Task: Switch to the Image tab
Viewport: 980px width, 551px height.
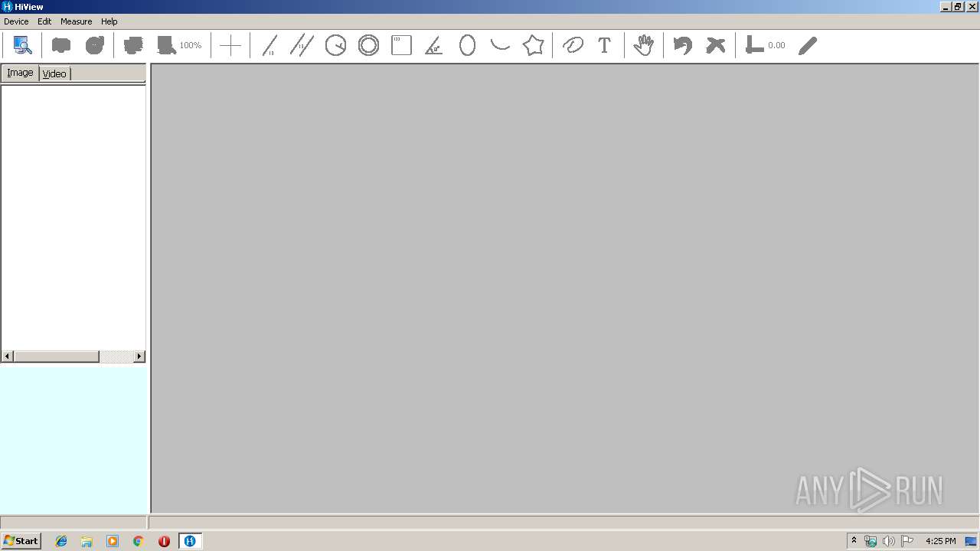Action: (20, 73)
